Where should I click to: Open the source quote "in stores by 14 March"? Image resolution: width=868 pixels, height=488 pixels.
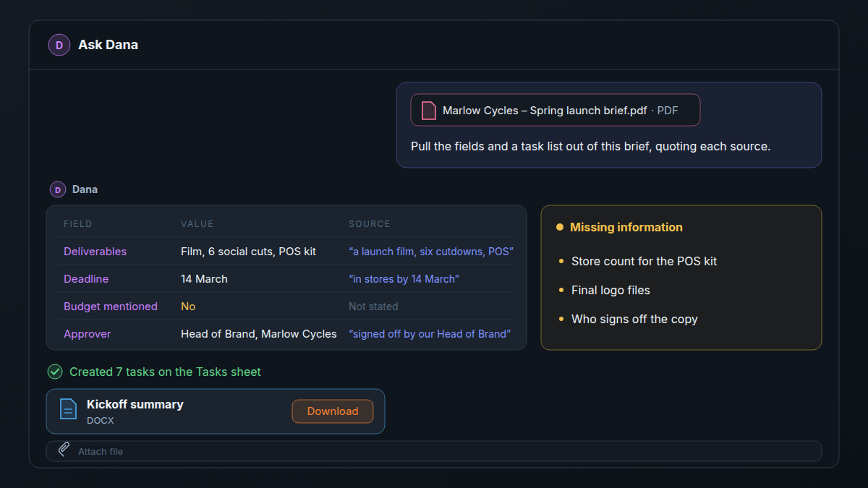(x=404, y=279)
